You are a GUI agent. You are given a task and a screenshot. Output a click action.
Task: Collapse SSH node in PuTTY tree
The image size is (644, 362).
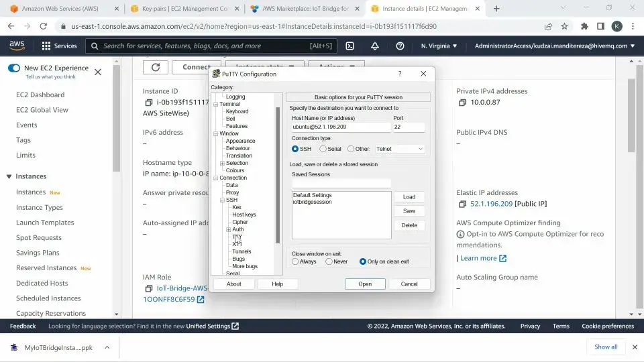pyautogui.click(x=222, y=200)
